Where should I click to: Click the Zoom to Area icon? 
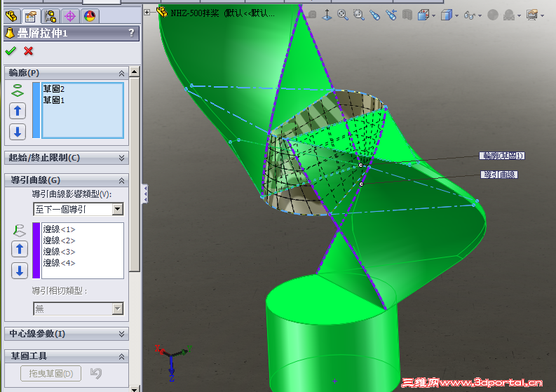point(359,15)
